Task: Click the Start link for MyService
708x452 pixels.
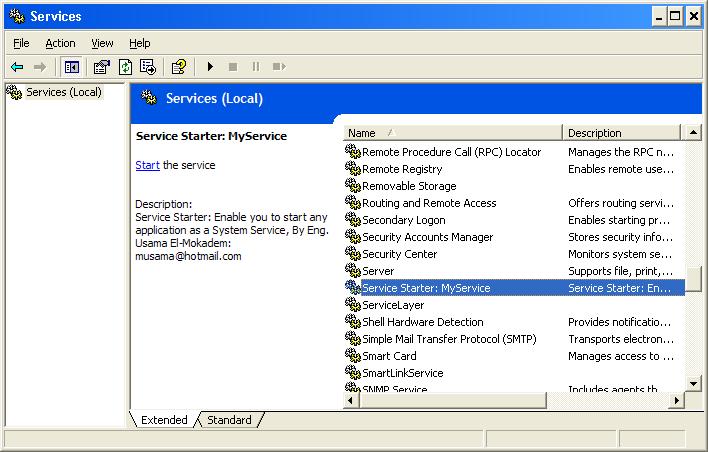Action: 147,165
